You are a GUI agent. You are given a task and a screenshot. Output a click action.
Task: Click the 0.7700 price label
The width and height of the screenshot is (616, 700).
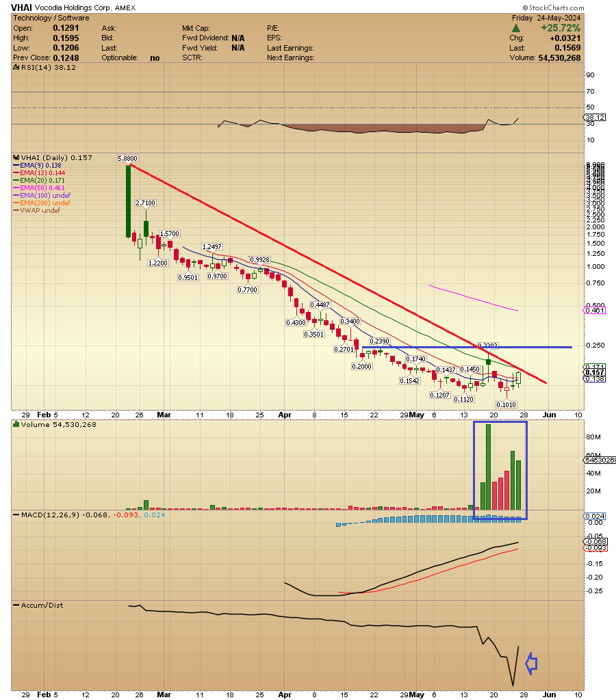coord(248,289)
